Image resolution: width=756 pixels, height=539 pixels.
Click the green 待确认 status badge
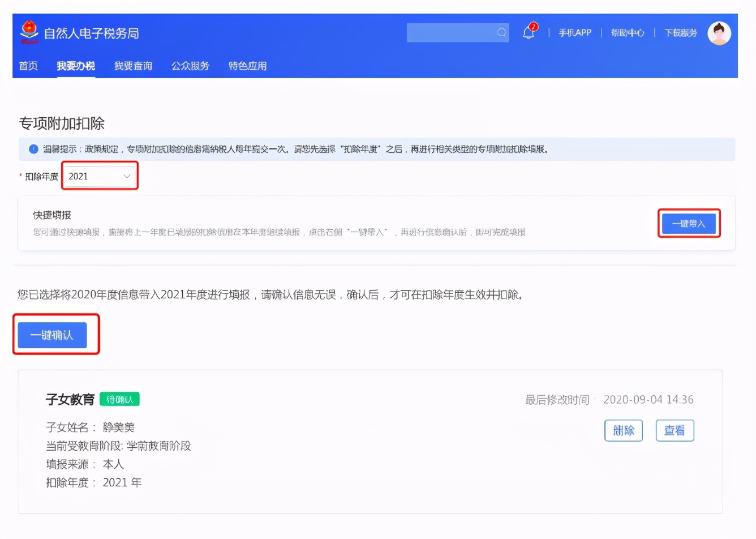(x=119, y=399)
